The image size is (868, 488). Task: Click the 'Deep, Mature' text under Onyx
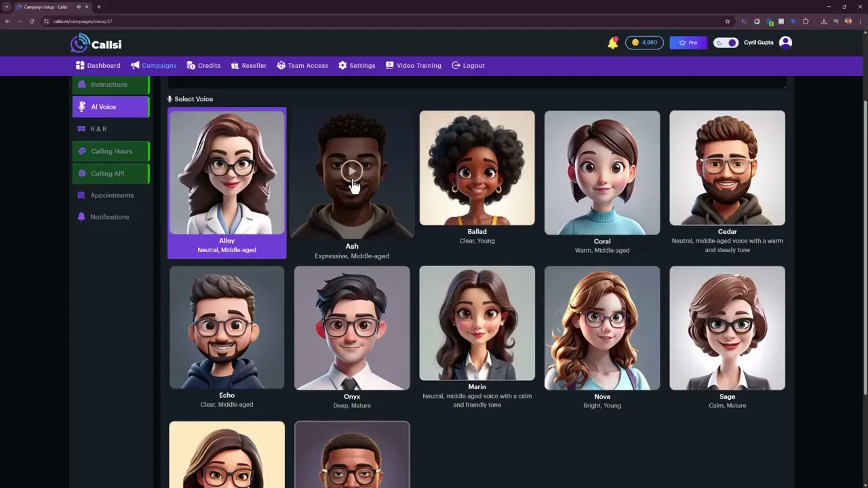pyautogui.click(x=352, y=406)
